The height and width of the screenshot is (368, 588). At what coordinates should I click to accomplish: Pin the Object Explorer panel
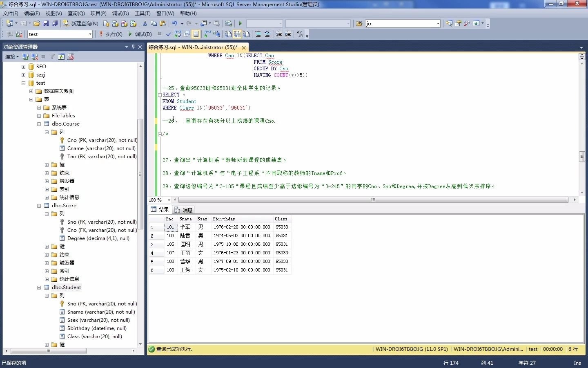click(x=133, y=47)
